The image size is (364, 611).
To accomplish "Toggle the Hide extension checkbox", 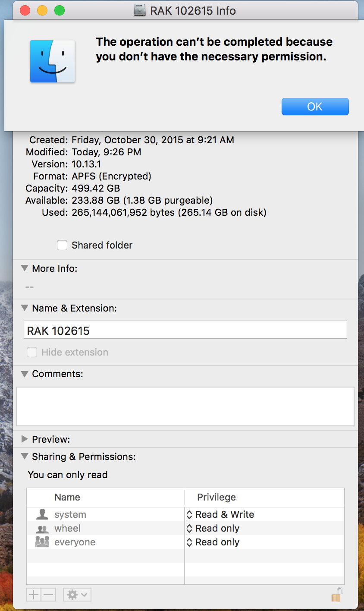I will (x=32, y=352).
